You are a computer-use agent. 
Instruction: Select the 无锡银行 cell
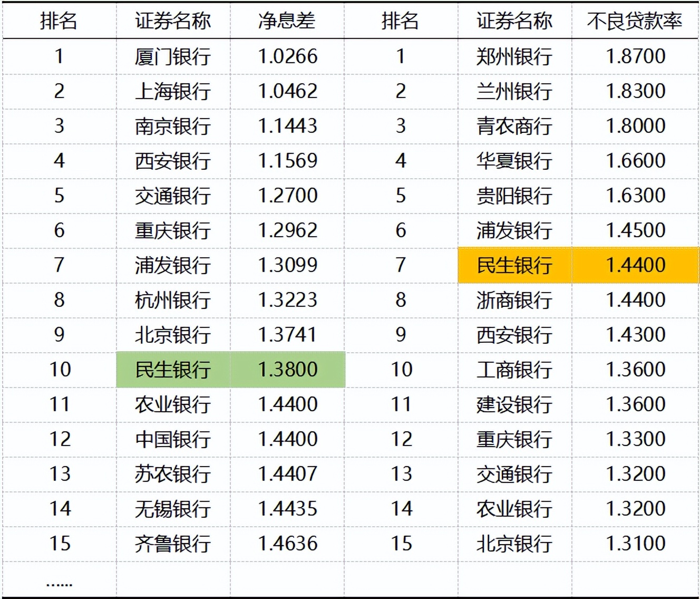(x=173, y=508)
